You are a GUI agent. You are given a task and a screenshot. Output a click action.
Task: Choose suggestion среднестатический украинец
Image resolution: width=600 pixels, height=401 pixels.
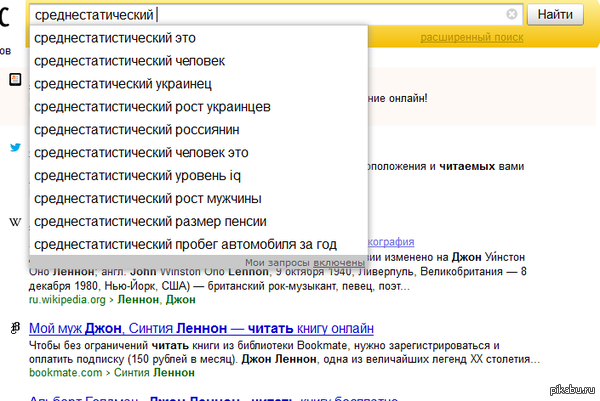[199, 84]
